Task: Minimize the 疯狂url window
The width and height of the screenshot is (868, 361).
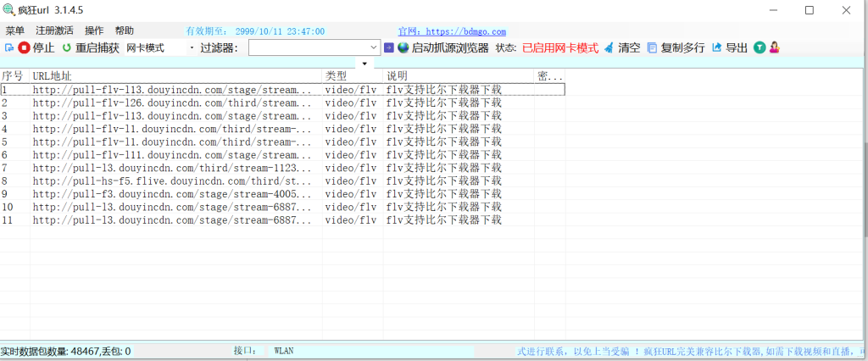Action: tap(771, 10)
